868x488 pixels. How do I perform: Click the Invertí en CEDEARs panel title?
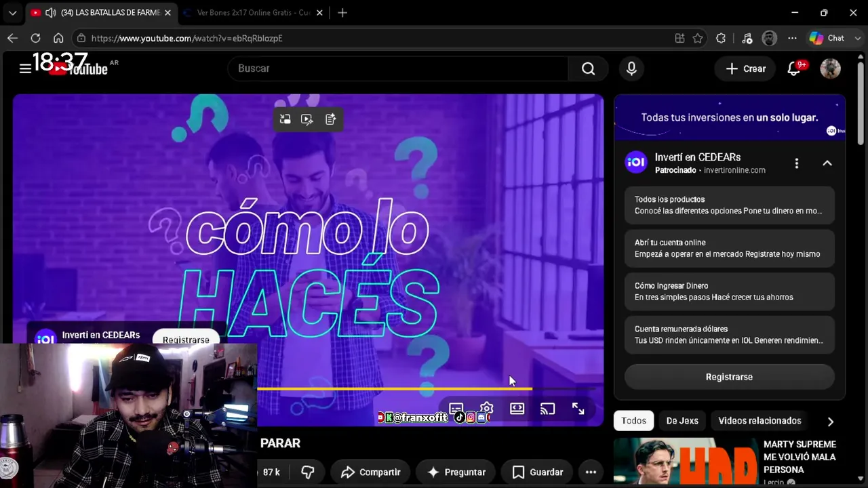coord(697,157)
